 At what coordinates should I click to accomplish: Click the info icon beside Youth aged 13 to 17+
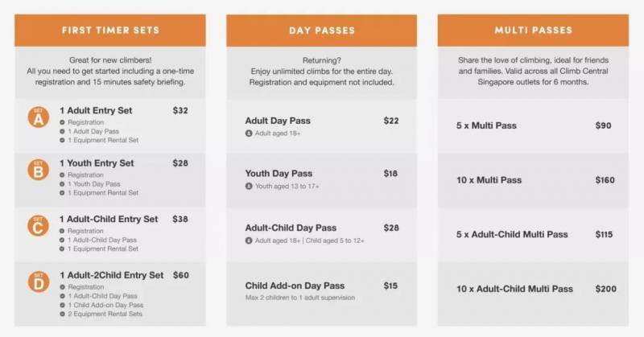tap(249, 187)
